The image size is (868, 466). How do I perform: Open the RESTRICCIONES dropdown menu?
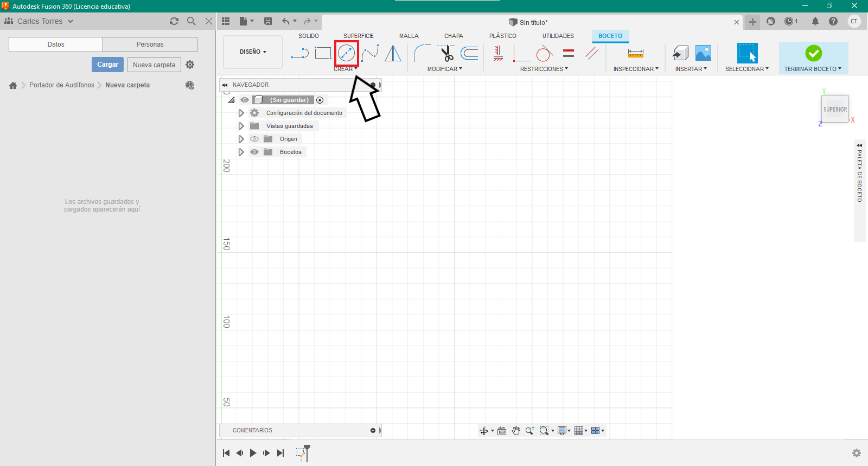pos(544,69)
